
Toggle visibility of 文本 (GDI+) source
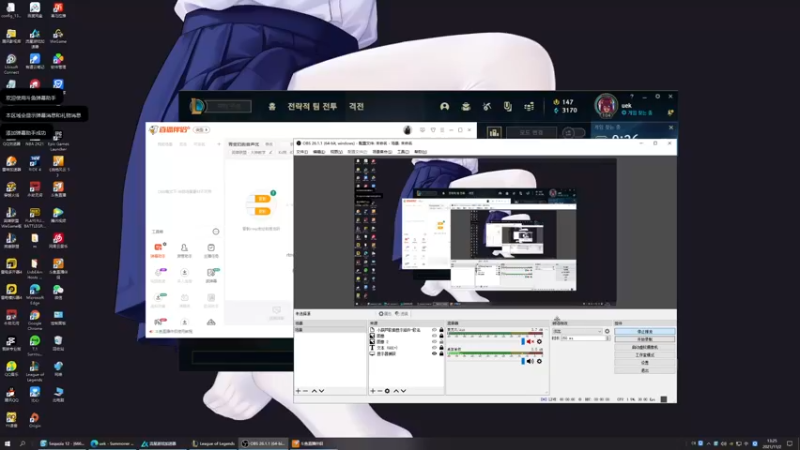(434, 347)
